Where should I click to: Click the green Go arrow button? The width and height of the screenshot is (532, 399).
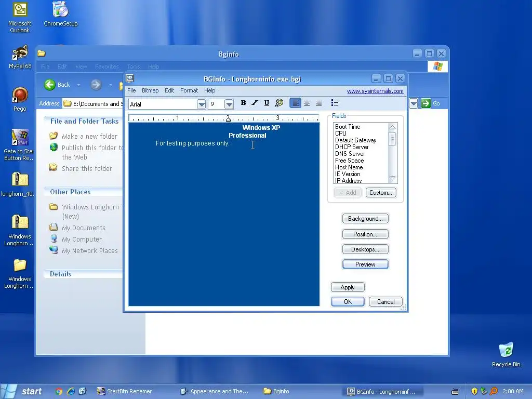click(x=426, y=103)
